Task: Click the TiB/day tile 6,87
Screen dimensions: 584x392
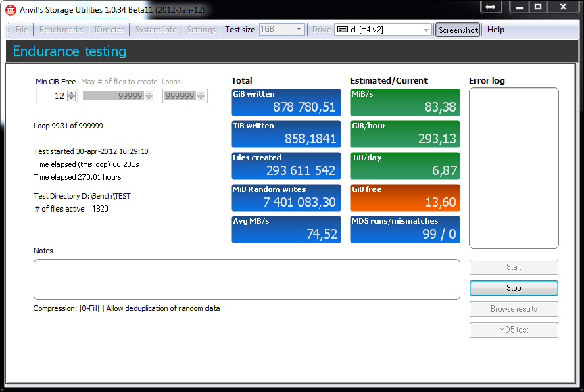Action: point(406,166)
